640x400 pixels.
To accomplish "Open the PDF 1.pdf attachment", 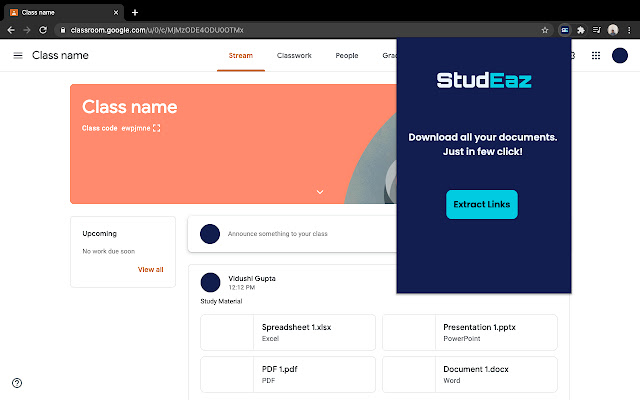I will point(288,374).
